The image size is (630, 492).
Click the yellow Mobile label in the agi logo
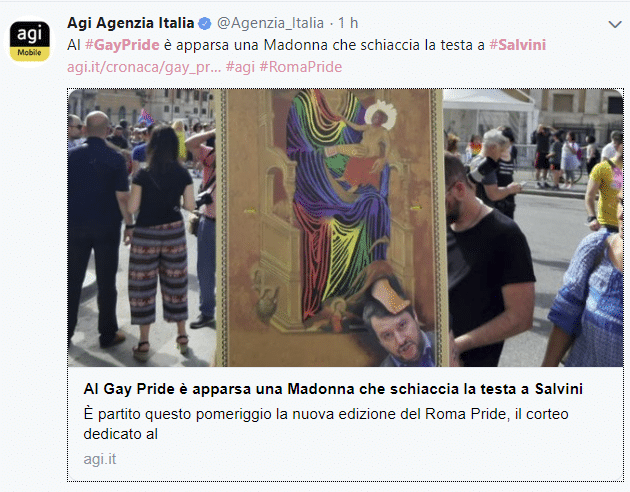click(29, 53)
